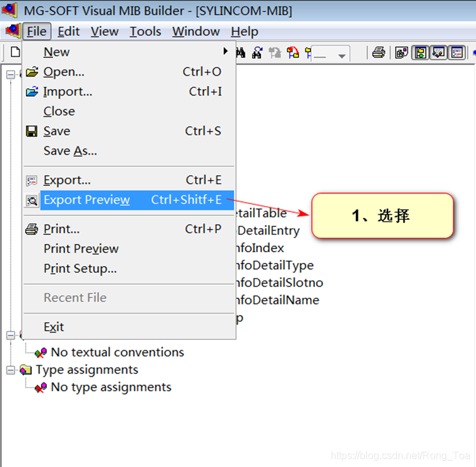This screenshot has width=476, height=467.
Task: Select the Type assignments tree item
Action: 87,370
